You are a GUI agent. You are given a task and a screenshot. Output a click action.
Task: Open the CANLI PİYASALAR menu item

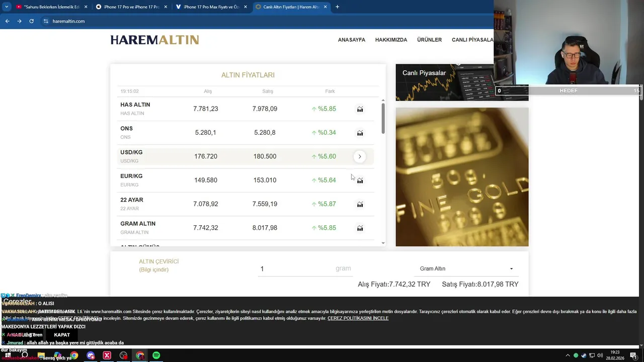[472, 40]
